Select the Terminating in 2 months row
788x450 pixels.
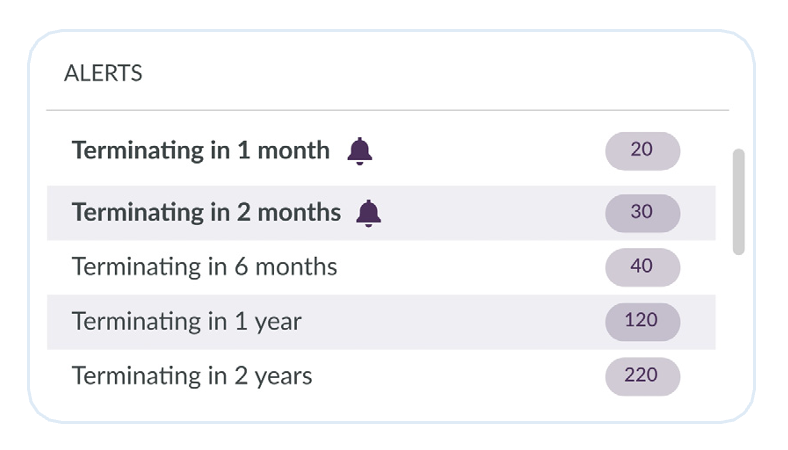coord(381,213)
